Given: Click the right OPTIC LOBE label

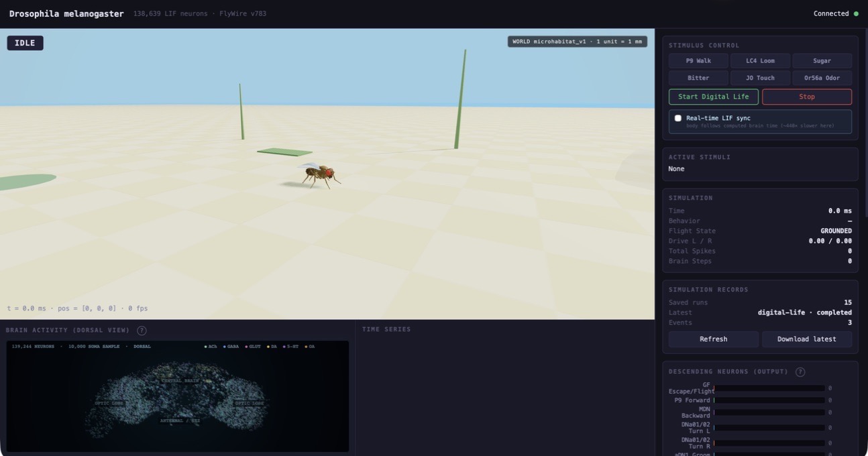Looking at the screenshot, I should pos(249,404).
